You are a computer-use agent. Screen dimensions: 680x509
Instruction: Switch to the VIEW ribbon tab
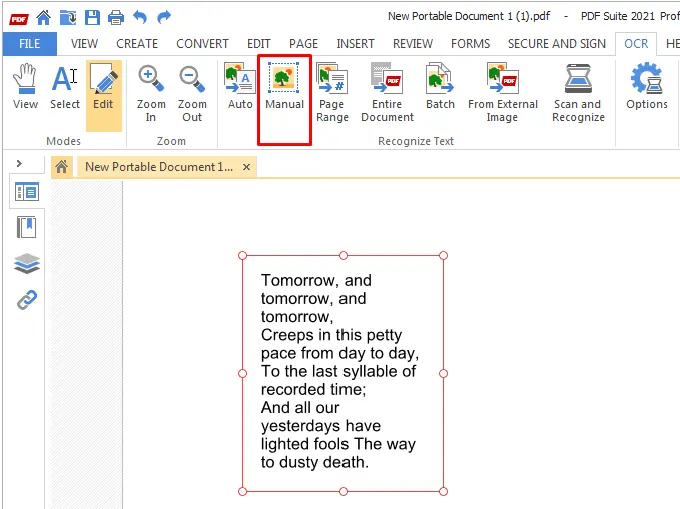click(x=85, y=44)
